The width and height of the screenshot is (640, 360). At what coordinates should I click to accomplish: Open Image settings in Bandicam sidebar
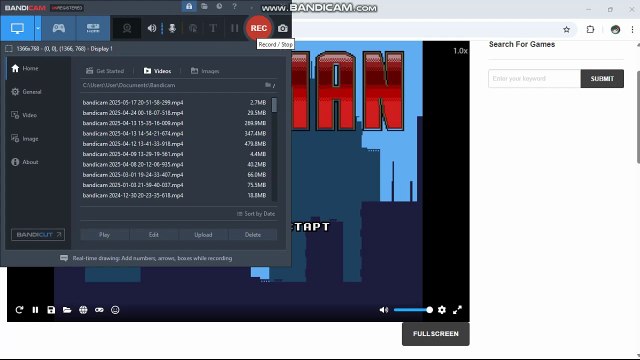pyautogui.click(x=25, y=138)
